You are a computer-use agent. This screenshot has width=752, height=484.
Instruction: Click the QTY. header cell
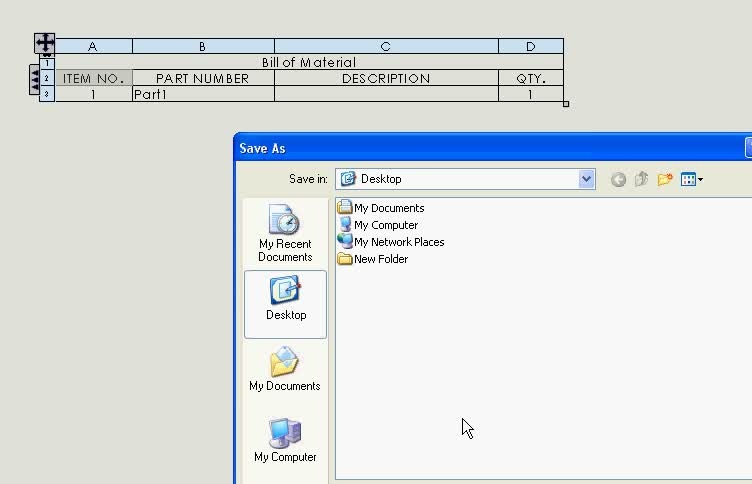point(531,78)
